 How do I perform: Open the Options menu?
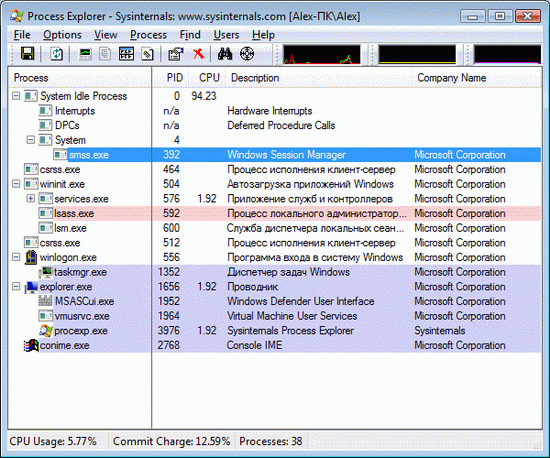pos(62,35)
